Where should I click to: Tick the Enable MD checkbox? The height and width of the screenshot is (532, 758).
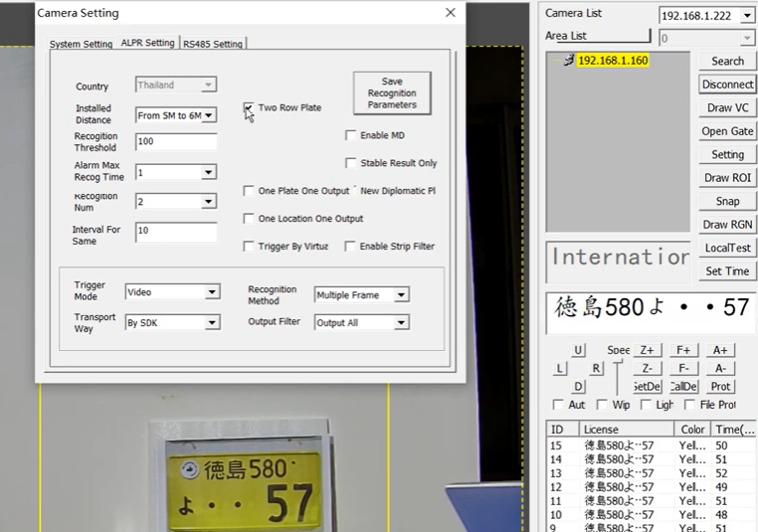(351, 135)
